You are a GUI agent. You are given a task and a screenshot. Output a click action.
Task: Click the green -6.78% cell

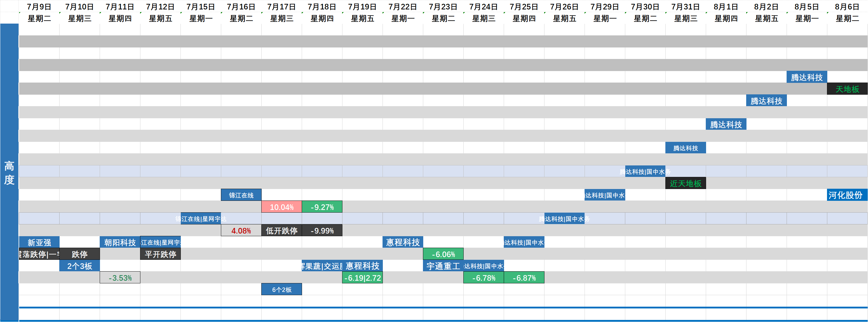click(483, 277)
